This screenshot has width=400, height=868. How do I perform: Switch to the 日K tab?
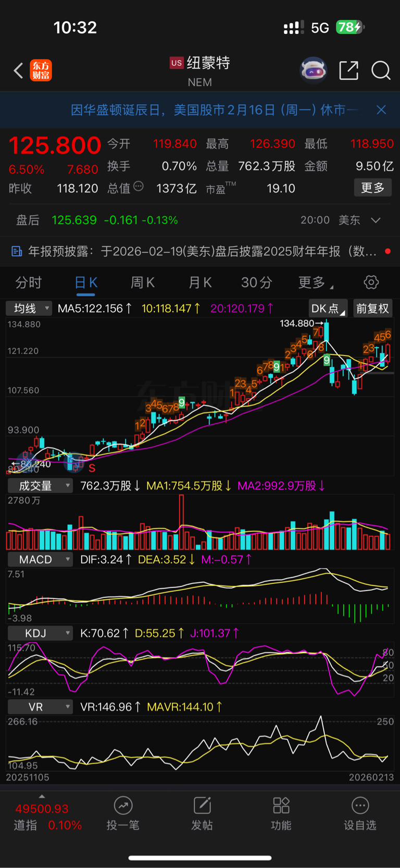[86, 283]
